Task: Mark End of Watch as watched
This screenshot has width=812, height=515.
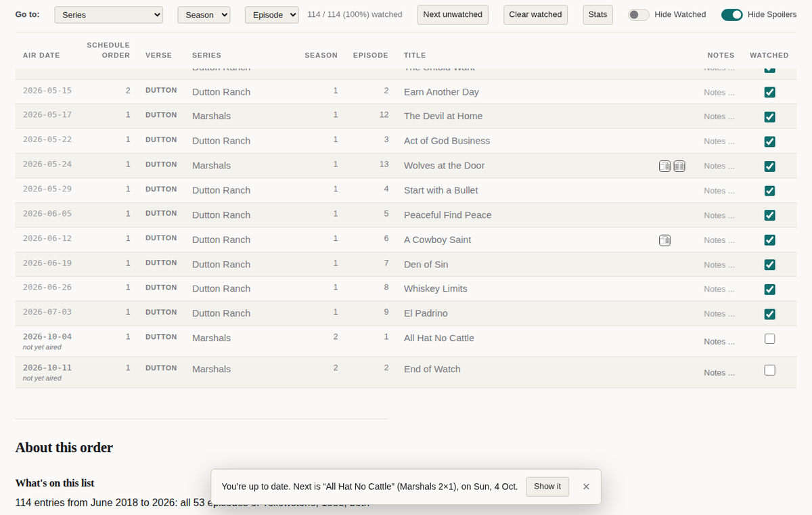Action: [769, 370]
